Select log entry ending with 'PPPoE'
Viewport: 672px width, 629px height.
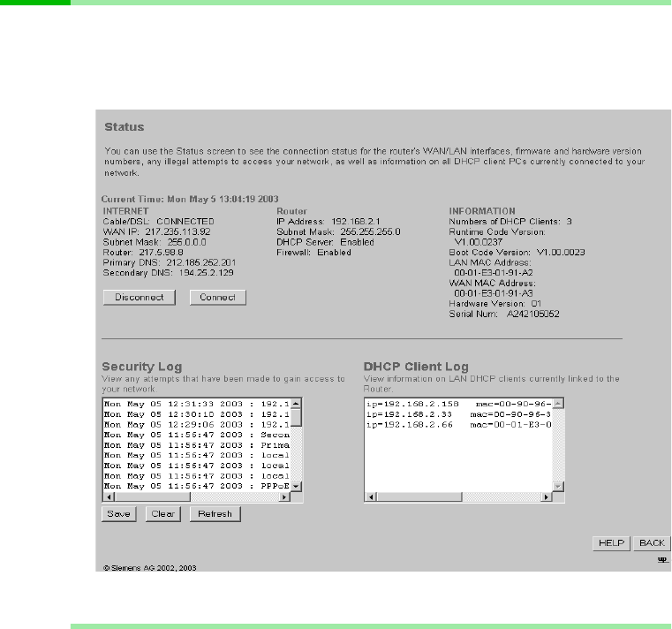[197, 486]
